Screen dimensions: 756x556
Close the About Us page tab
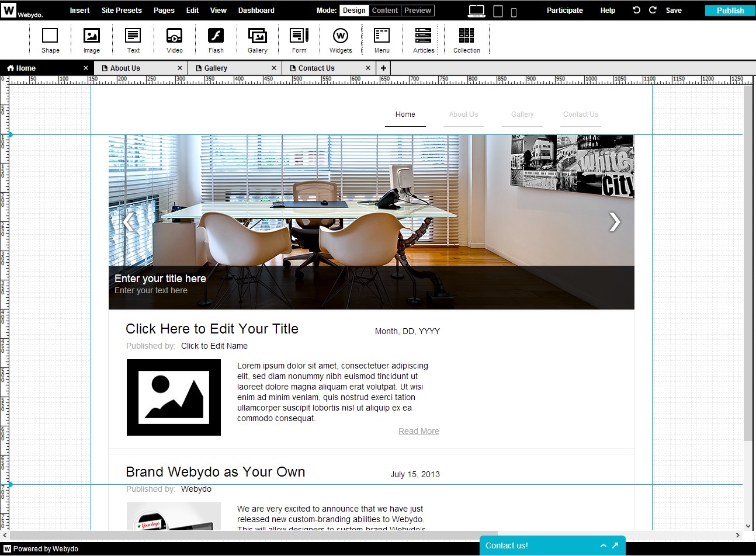180,68
